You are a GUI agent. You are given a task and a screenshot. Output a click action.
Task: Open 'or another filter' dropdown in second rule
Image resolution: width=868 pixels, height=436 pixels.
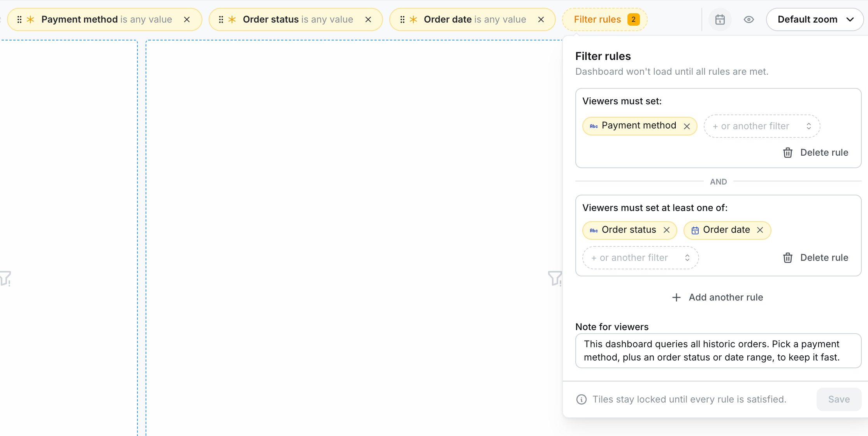[x=640, y=258]
